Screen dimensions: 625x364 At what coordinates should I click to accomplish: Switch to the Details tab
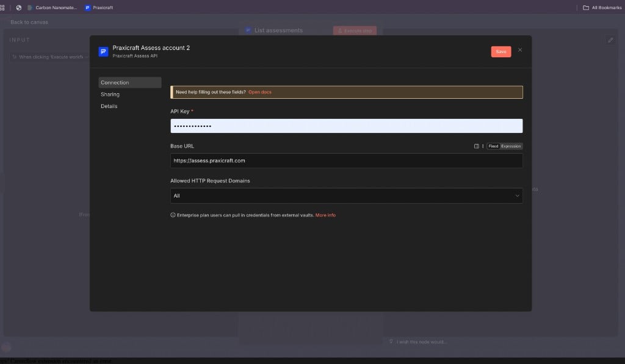pos(109,106)
